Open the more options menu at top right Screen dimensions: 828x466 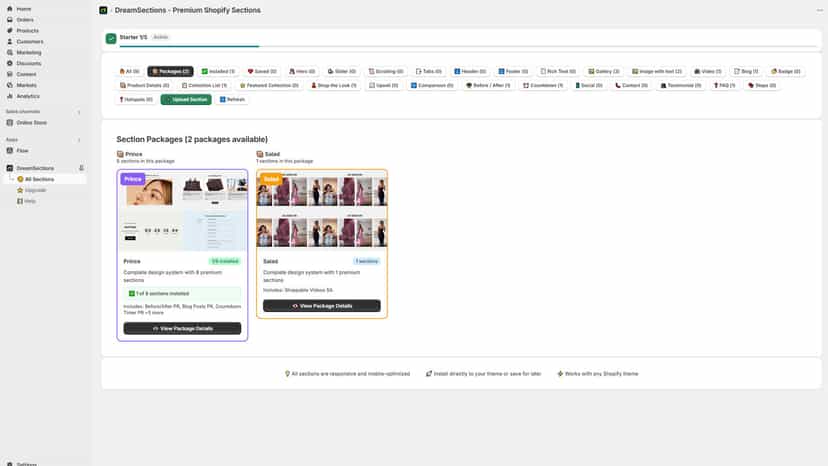(820, 10)
